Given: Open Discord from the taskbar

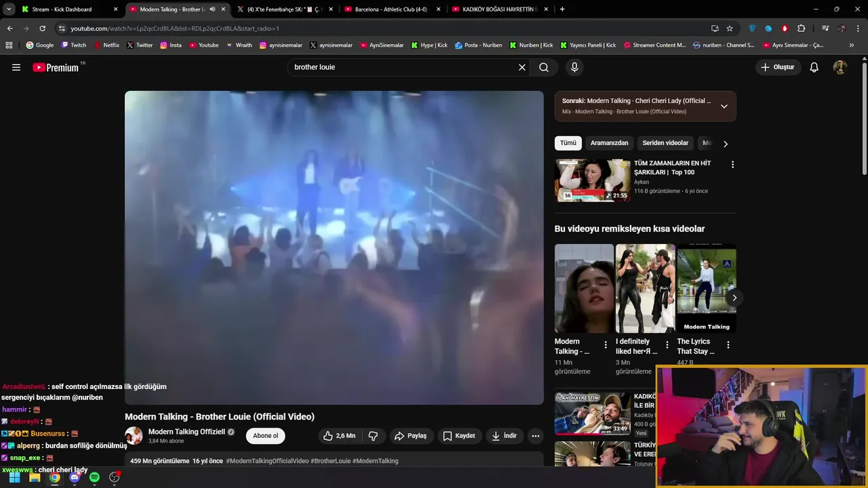Looking at the screenshot, I should tap(75, 477).
